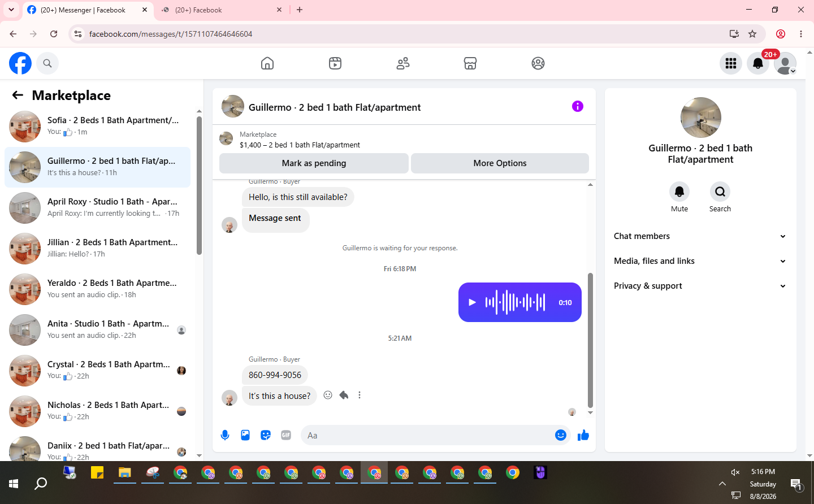Open emoji picker in message box
This screenshot has height=504, width=814.
(561, 435)
